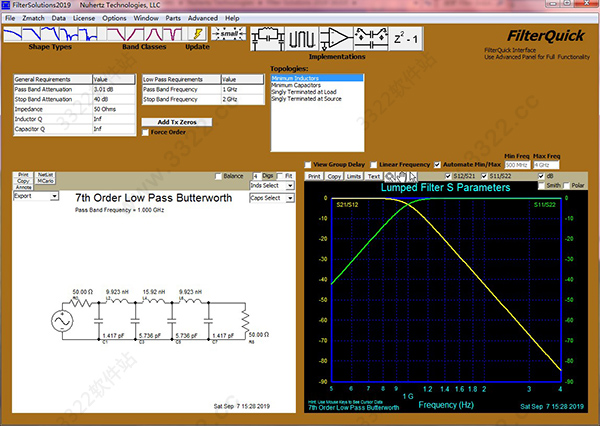Image resolution: width=600 pixels, height=426 pixels.
Task: Open the Caps Select dropdown
Action: 272,198
